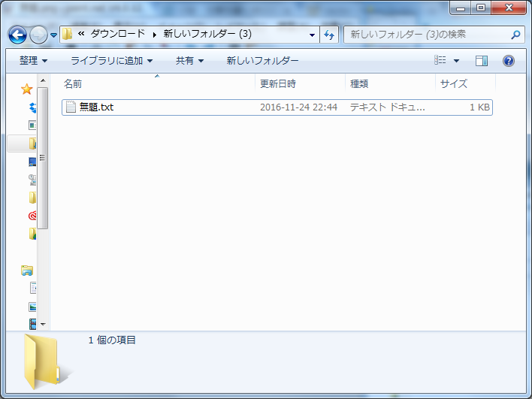
Task: Go back with the blue Back arrow
Action: [x=17, y=35]
